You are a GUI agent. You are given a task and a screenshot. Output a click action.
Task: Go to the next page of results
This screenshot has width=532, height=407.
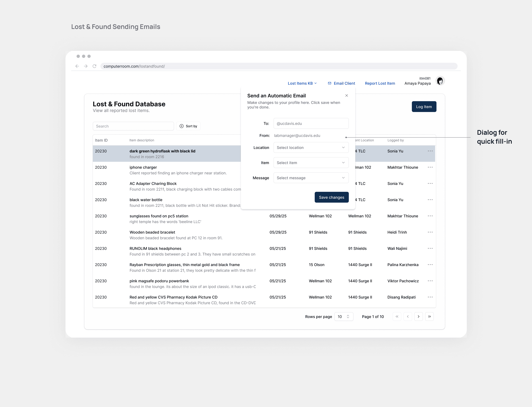pyautogui.click(x=418, y=316)
